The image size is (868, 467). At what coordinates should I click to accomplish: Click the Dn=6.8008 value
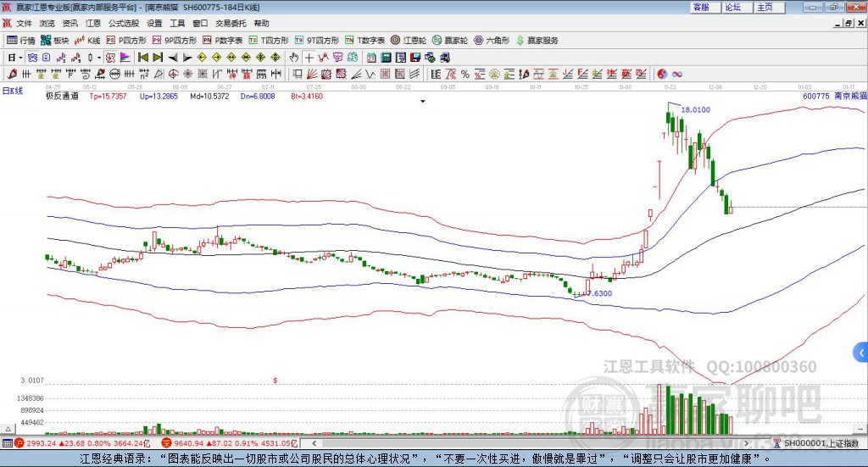pyautogui.click(x=258, y=97)
